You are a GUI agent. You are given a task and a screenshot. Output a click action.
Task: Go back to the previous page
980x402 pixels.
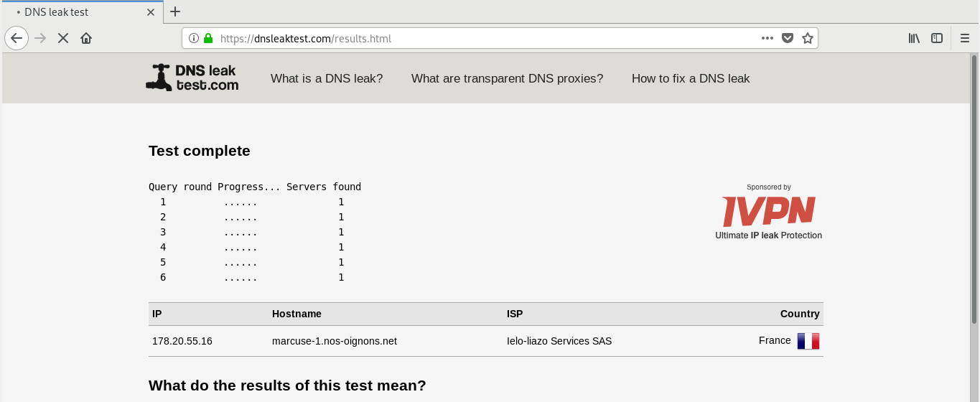pyautogui.click(x=17, y=38)
